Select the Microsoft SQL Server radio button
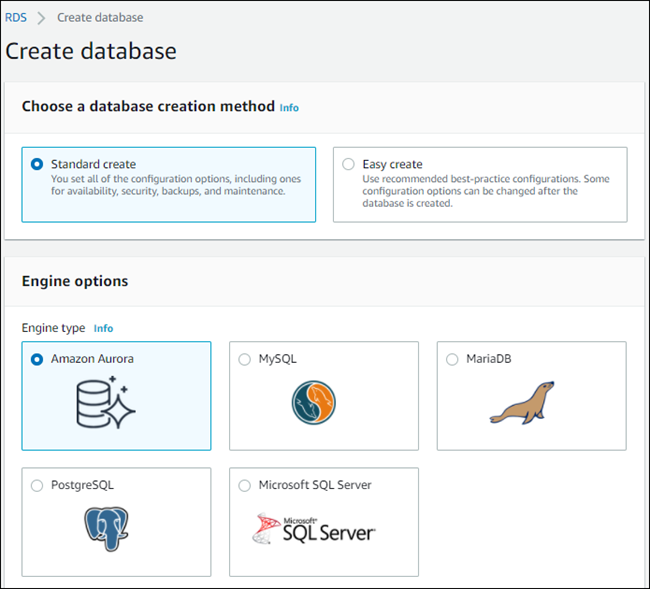Viewport: 650px width, 589px height. click(x=245, y=485)
